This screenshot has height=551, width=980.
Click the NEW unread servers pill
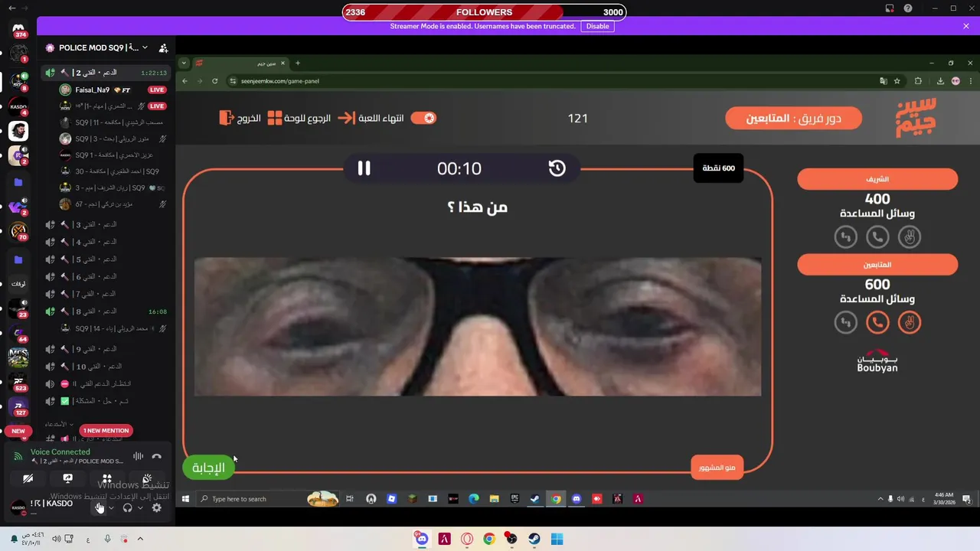(x=18, y=431)
